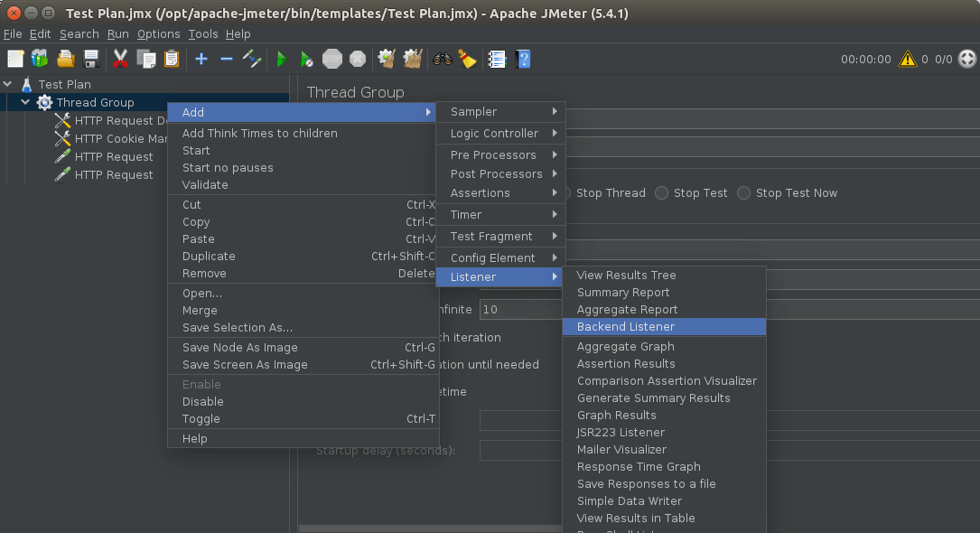Click the Cut scissors icon
The height and width of the screenshot is (533, 980).
[x=120, y=59]
